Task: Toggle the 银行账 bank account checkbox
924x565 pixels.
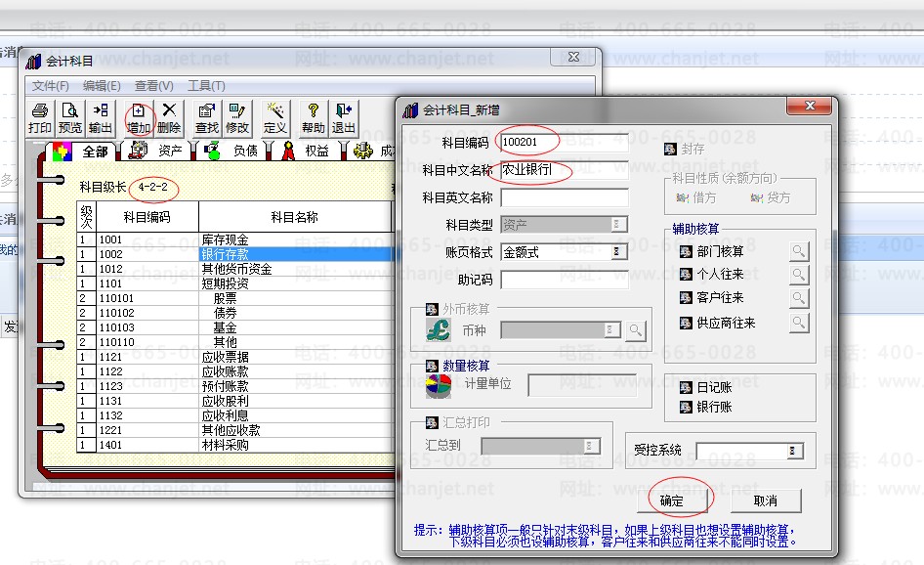Action: [686, 407]
